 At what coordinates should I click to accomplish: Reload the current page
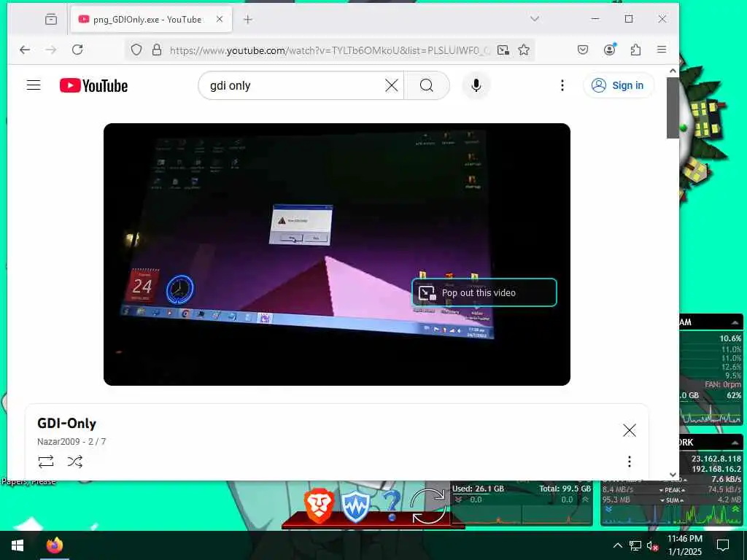(x=77, y=50)
